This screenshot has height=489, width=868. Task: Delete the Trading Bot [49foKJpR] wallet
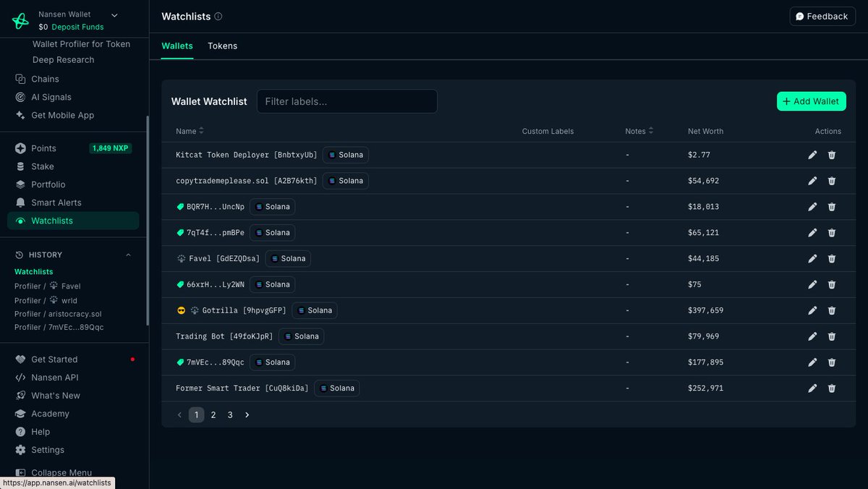coord(832,336)
